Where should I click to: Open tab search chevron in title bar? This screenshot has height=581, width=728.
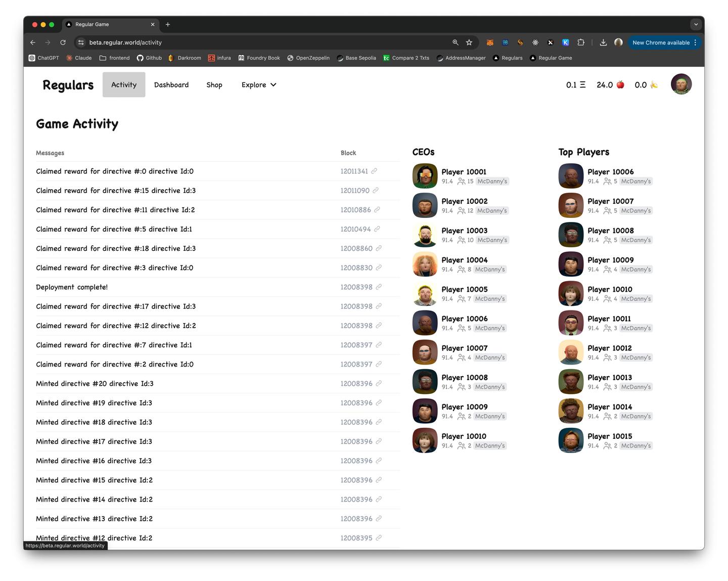coord(696,24)
